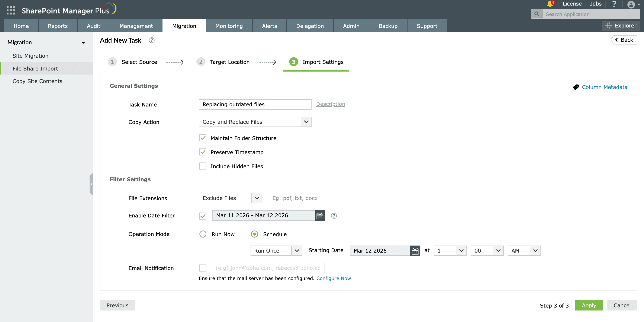Click the notification bell icon
644x322 pixels.
coord(550,4)
